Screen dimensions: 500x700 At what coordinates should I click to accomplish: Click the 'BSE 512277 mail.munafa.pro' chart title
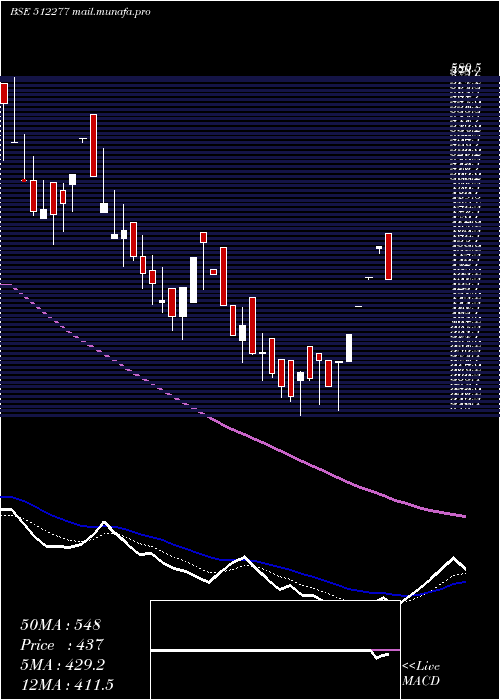point(80,12)
